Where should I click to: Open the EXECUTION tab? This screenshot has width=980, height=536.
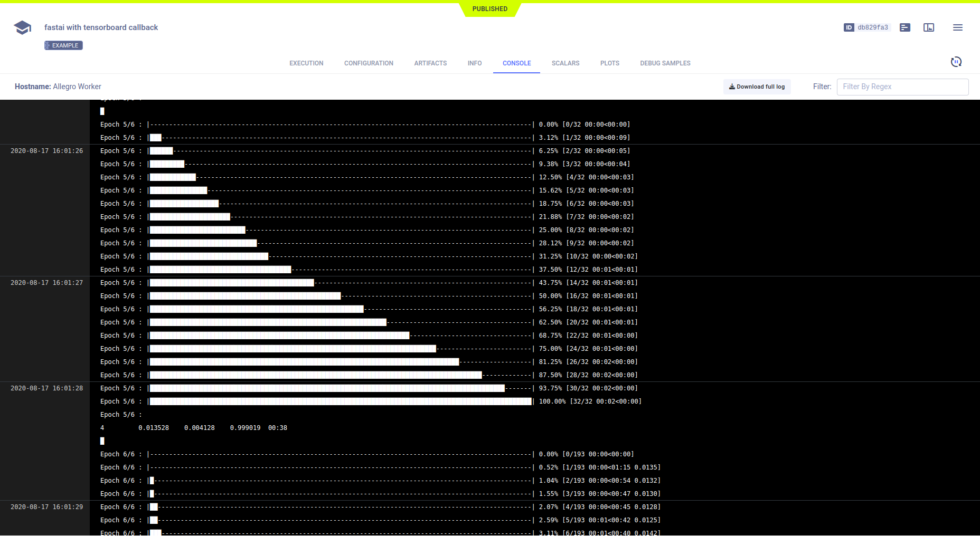click(306, 63)
